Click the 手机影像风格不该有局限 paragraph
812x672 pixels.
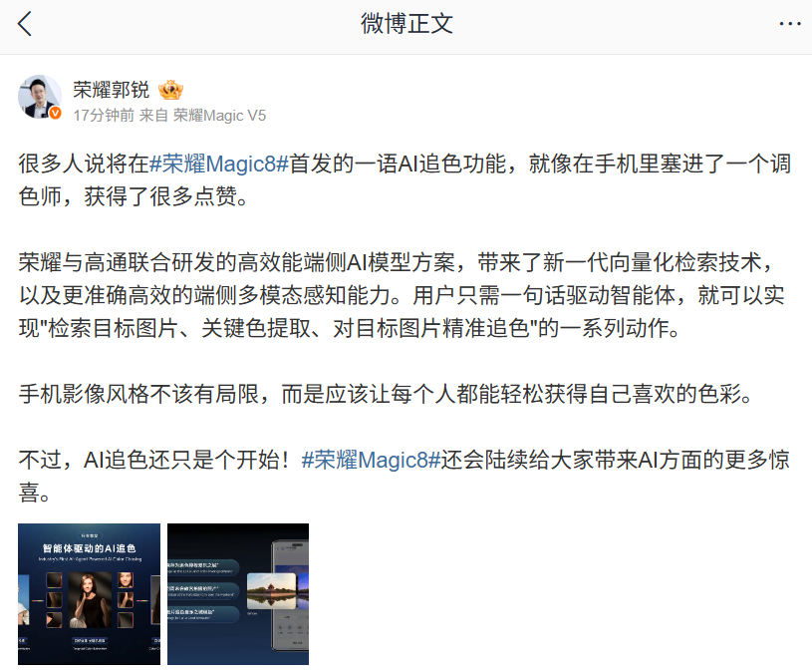[x=386, y=394]
